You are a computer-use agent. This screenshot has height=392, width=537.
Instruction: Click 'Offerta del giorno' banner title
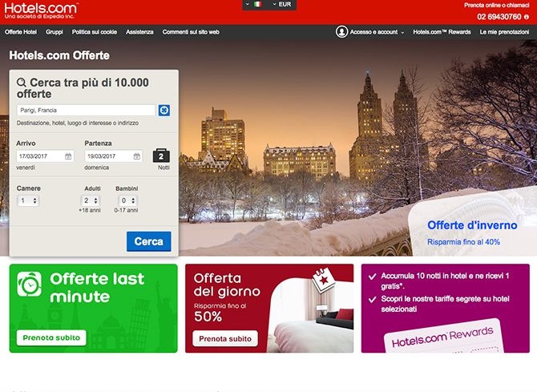point(227,285)
